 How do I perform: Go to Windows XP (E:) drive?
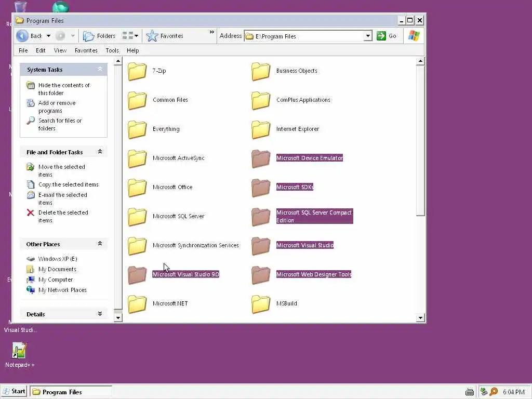[x=58, y=259]
